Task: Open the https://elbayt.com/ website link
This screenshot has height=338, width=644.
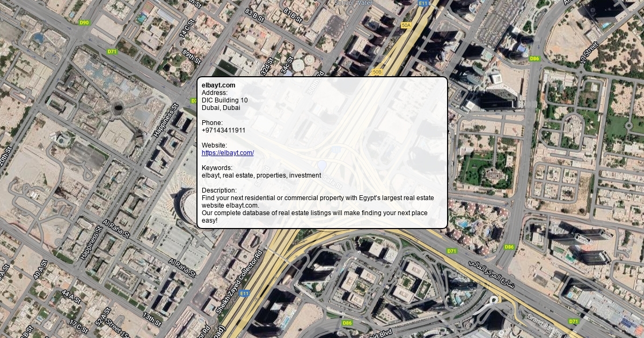Action: tap(228, 153)
